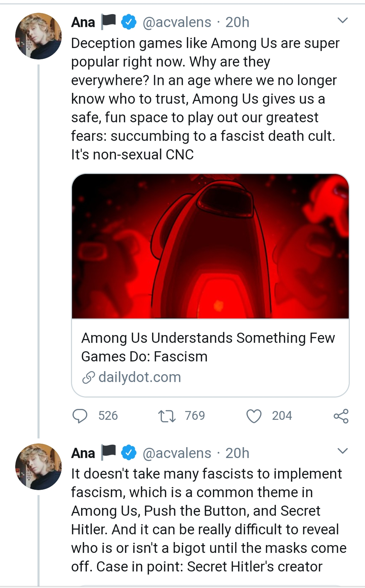Retweet the Among Us deception tweet
The height and width of the screenshot is (588, 365).
[x=167, y=416]
